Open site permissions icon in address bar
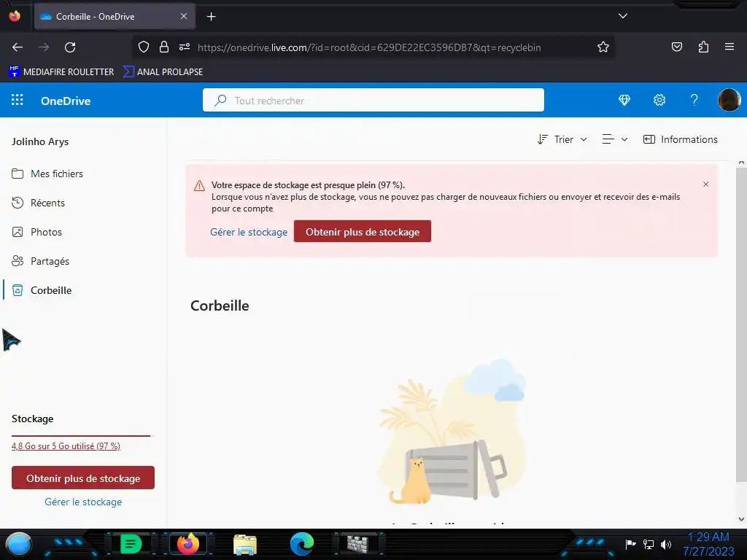Viewport: 747px width, 560px height. (x=185, y=47)
